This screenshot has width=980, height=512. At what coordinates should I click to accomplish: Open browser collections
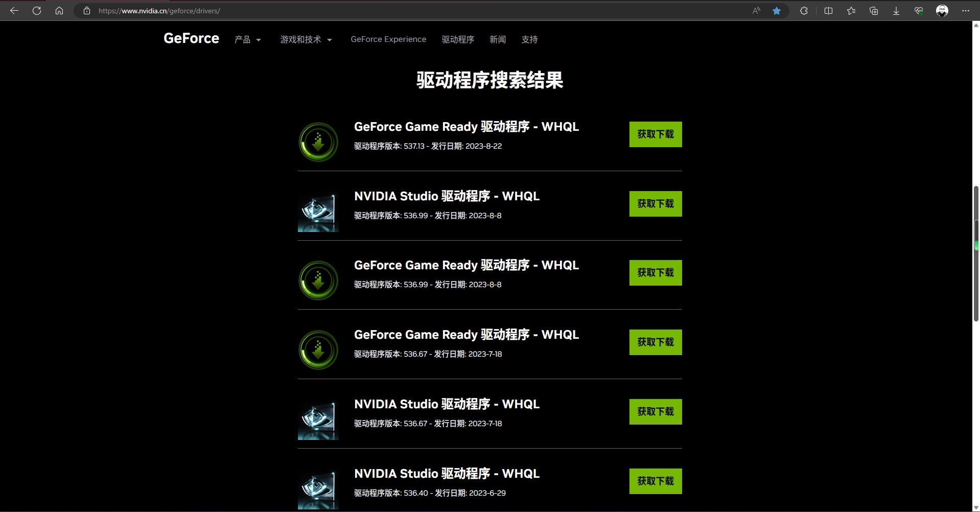coord(874,11)
